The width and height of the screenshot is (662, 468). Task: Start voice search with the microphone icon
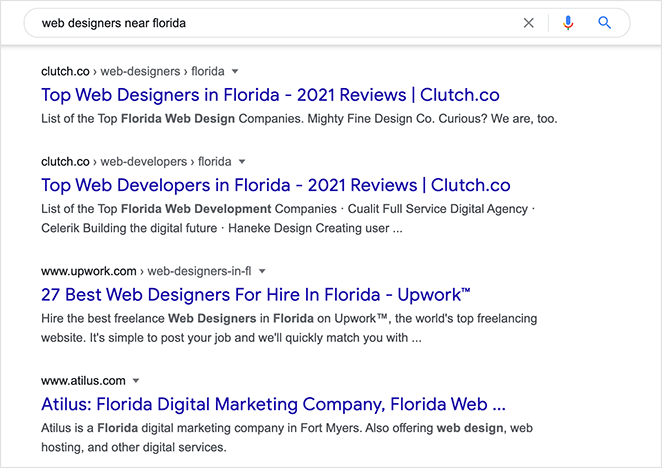pos(568,23)
